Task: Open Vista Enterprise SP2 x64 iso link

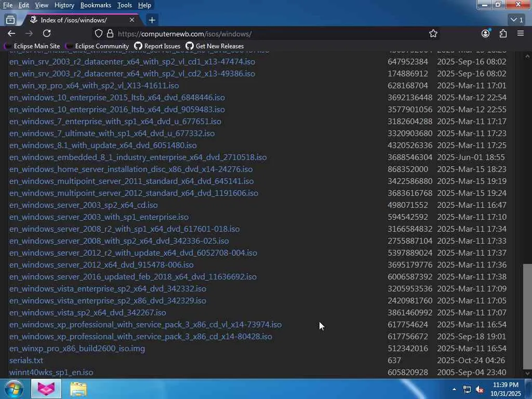Action: click(108, 289)
